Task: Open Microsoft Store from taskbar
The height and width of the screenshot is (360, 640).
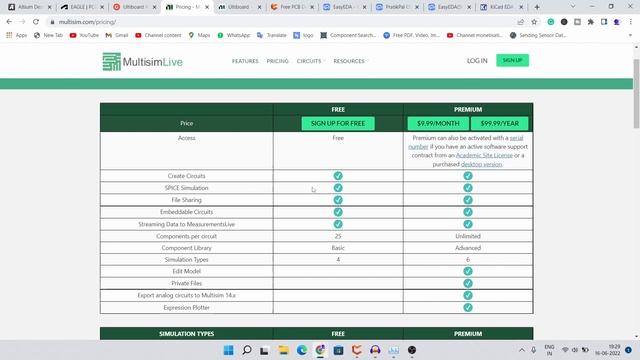Action: [338, 350]
